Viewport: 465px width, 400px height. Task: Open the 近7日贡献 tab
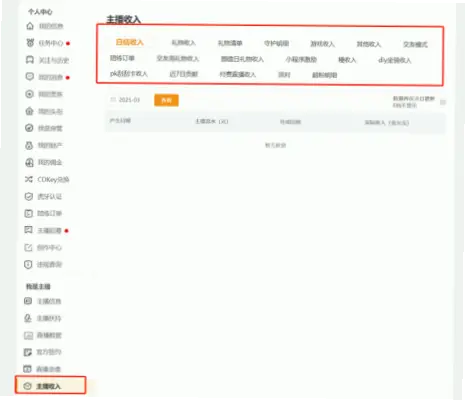click(184, 74)
